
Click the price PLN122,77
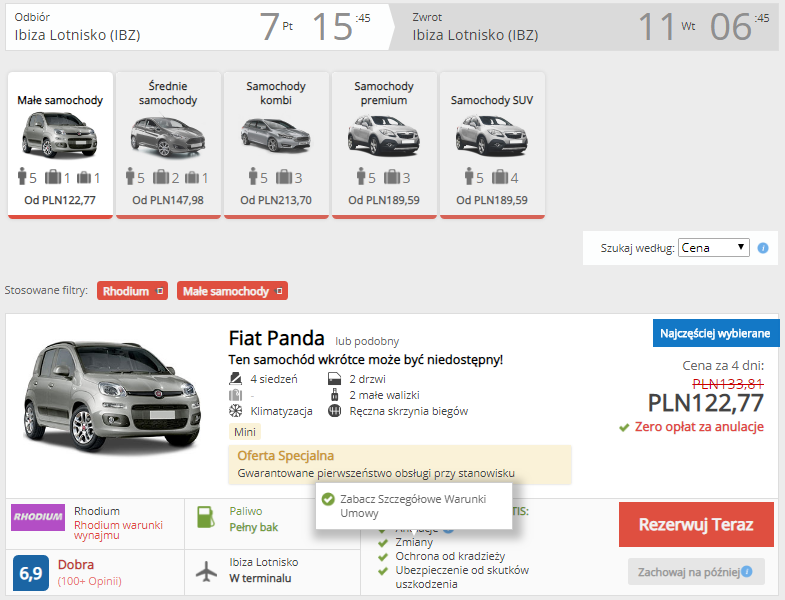tap(706, 403)
